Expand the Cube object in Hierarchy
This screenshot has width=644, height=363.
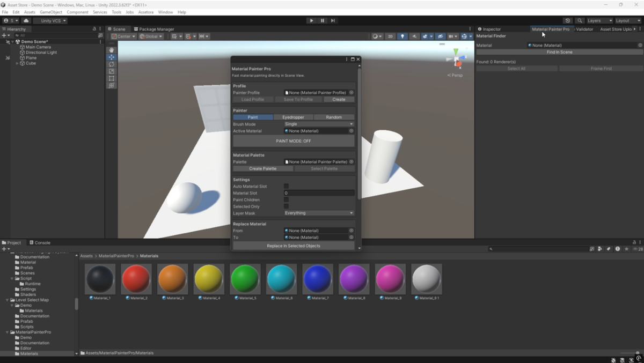[17, 63]
